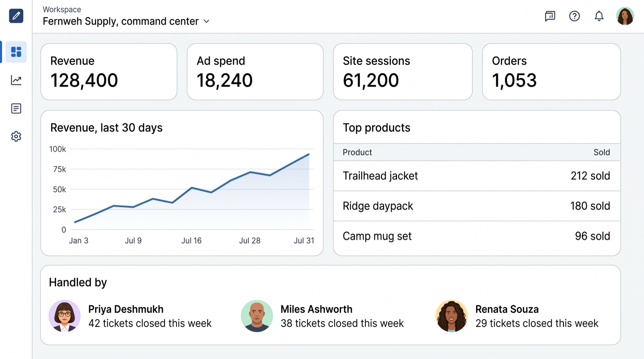Click the pencil app logo icon
The width and height of the screenshot is (644, 359).
click(16, 16)
